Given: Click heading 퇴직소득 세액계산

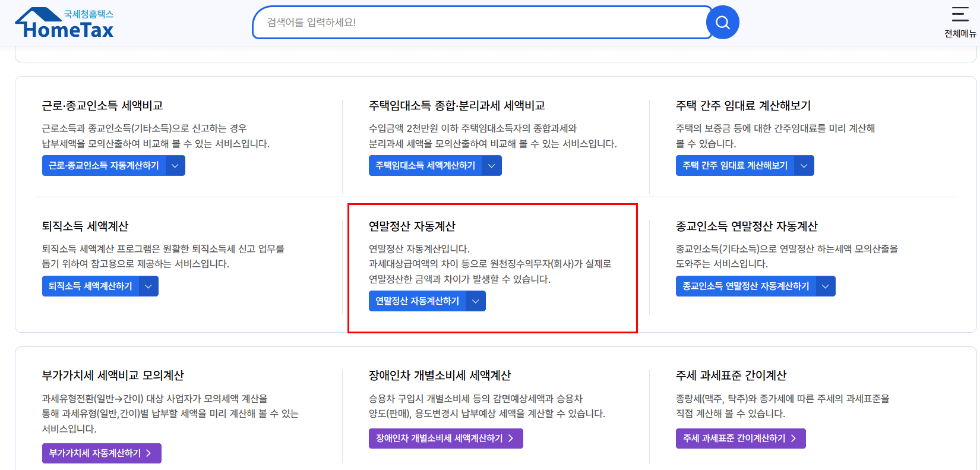Looking at the screenshot, I should [x=85, y=226].
